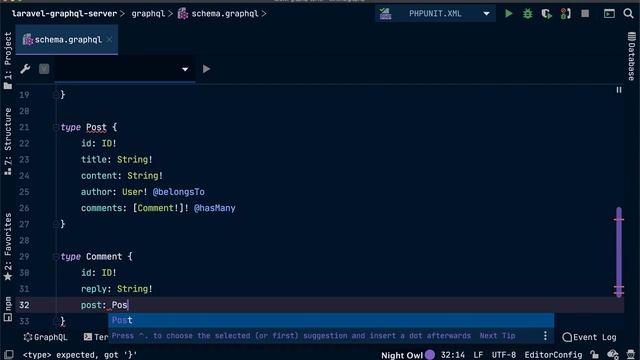The image size is (640, 360).
Task: Click the pause inspection icon in editor corner
Action: click(619, 90)
